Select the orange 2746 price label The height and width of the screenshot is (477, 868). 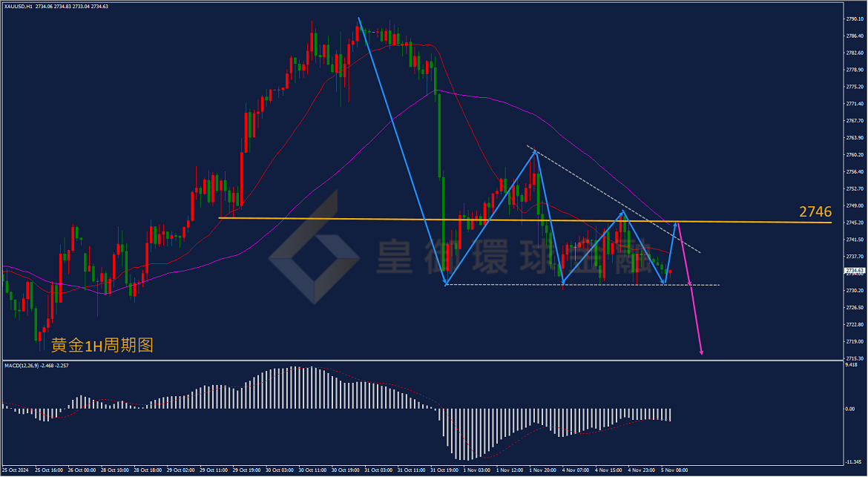[815, 211]
